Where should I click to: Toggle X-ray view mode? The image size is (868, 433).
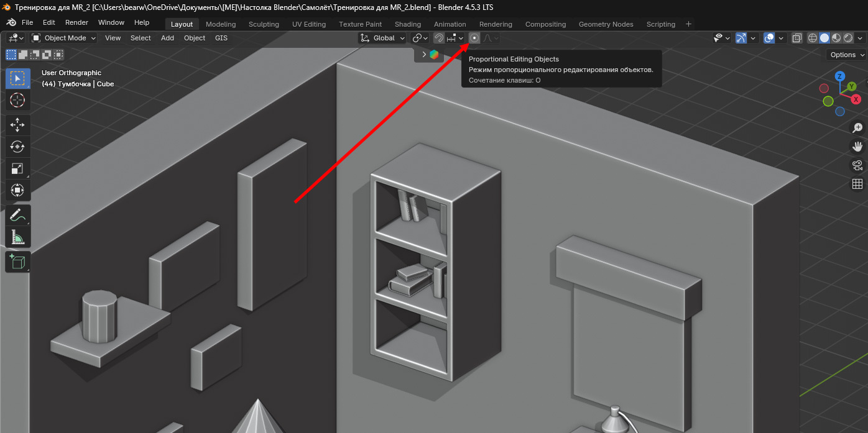pyautogui.click(x=797, y=38)
